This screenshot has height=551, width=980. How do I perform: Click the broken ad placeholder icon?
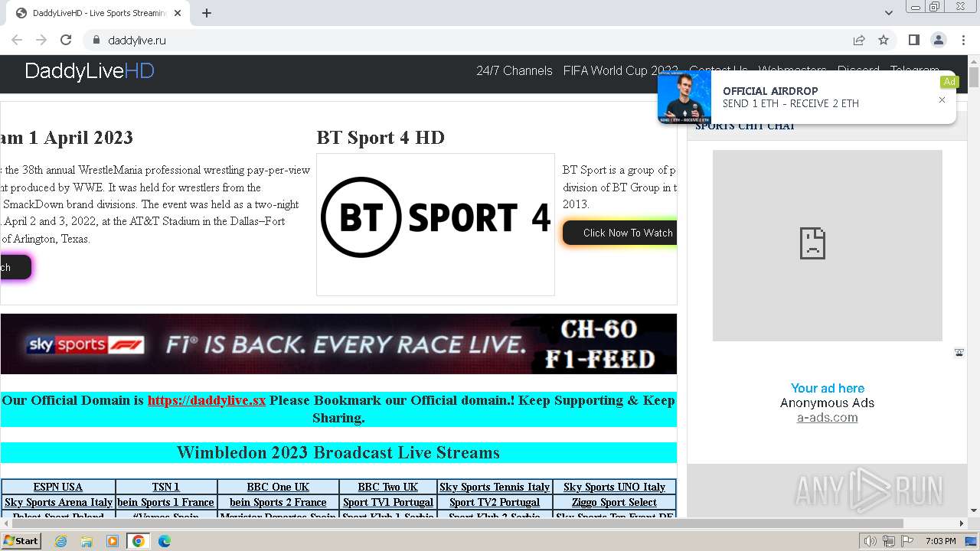tap(812, 243)
